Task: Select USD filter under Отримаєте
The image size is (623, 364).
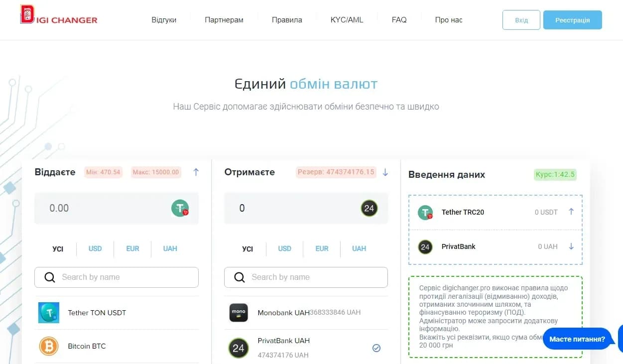Action: tap(284, 248)
